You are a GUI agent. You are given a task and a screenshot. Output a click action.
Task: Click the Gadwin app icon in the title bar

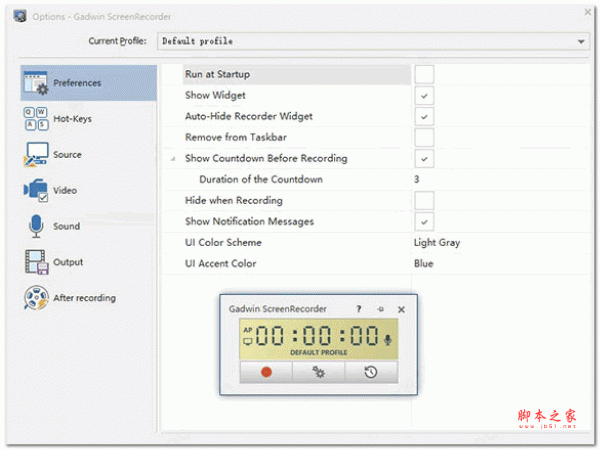point(20,16)
